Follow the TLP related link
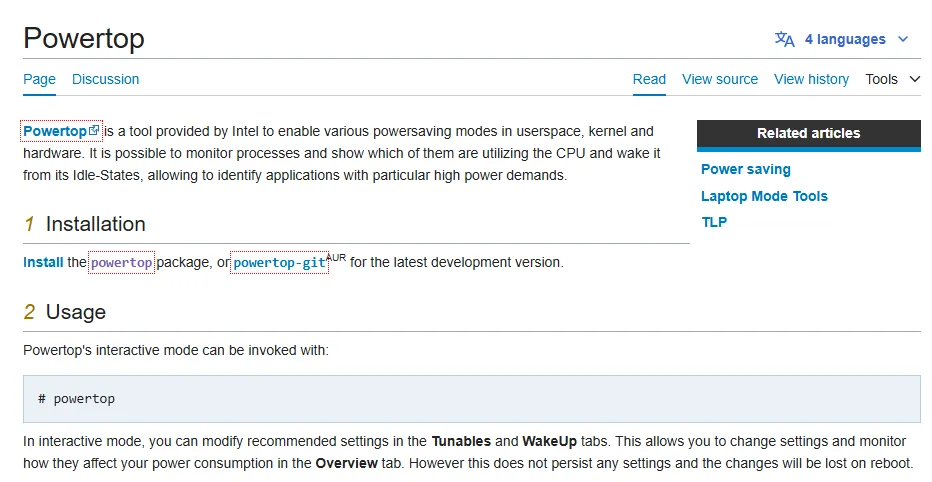932x482 pixels. [714, 222]
